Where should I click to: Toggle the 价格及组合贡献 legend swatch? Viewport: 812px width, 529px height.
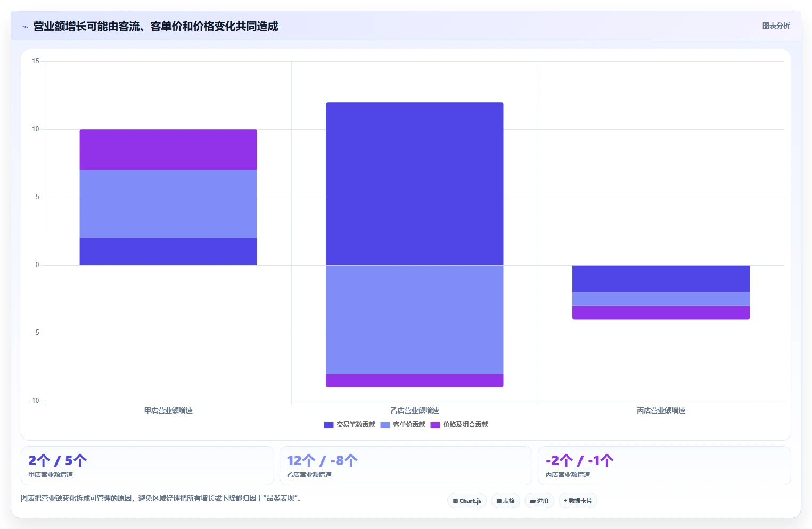[x=435, y=425]
